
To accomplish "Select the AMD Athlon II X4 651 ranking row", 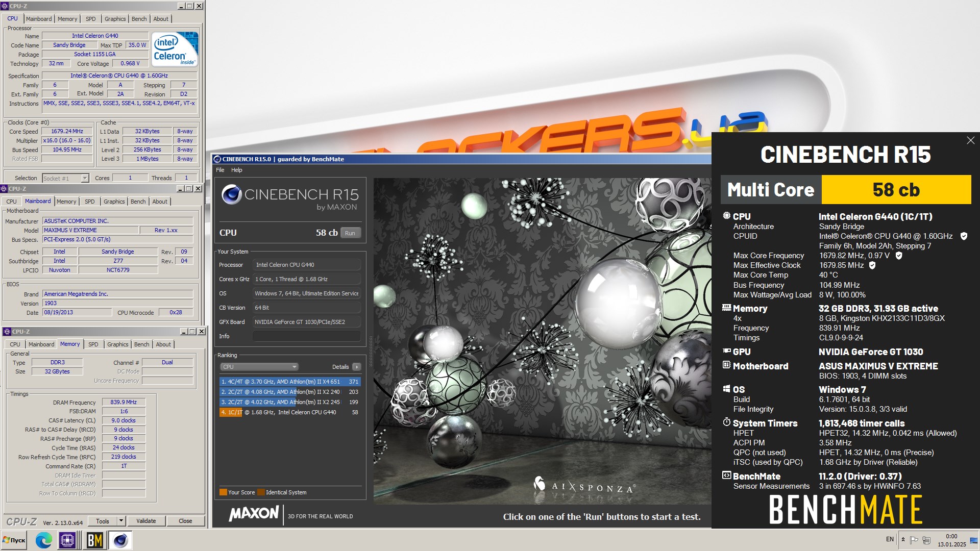I will click(x=290, y=382).
